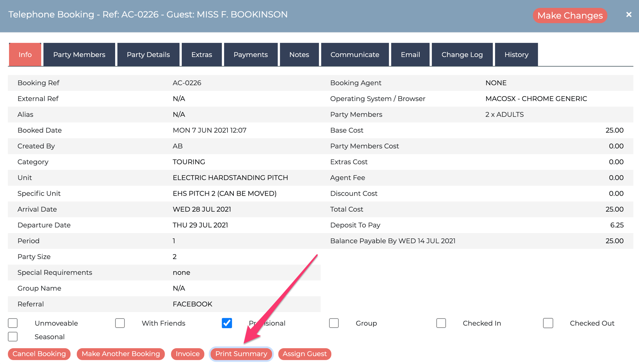Open the Invoice for this booking
639x364 pixels.
188,354
